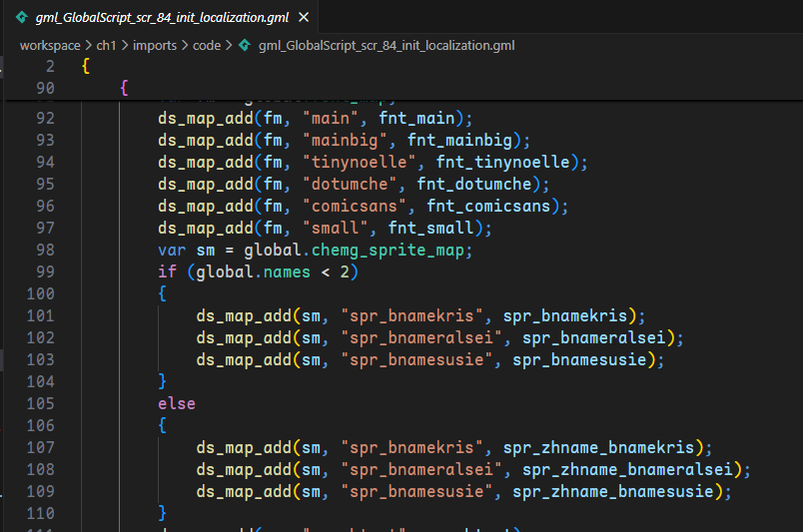Open the file name breadcrumb

387,46
